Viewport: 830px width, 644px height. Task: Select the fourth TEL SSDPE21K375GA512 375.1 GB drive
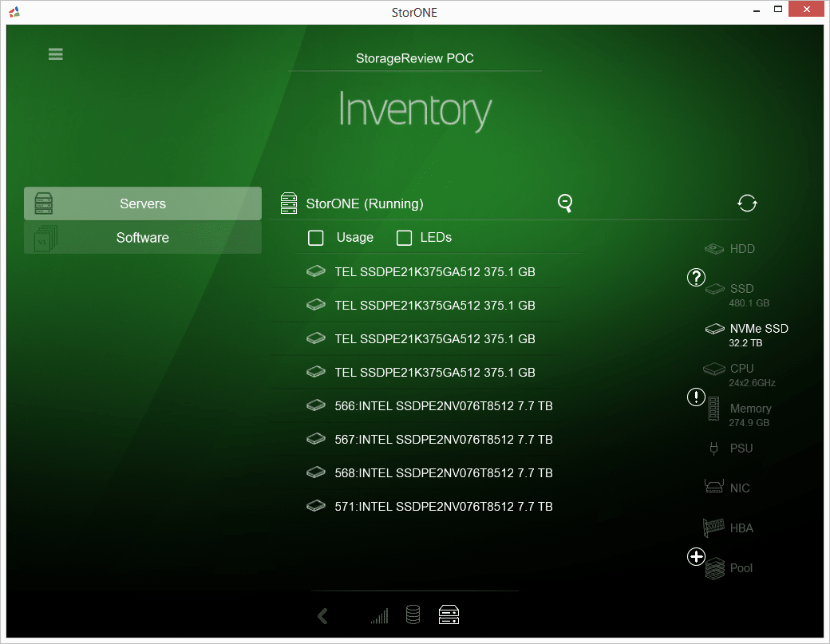click(421, 373)
